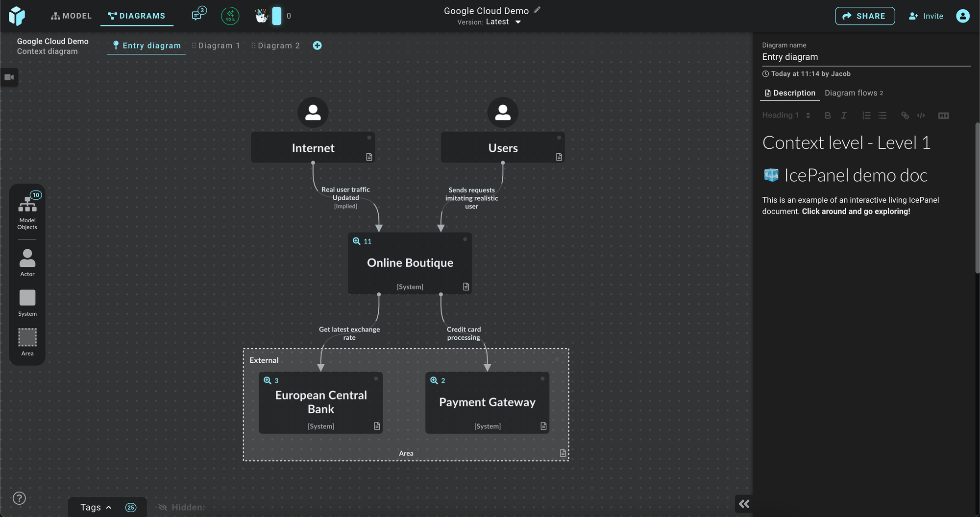The height and width of the screenshot is (517, 980).
Task: Switch to the Diagram 2 tab
Action: (x=276, y=46)
